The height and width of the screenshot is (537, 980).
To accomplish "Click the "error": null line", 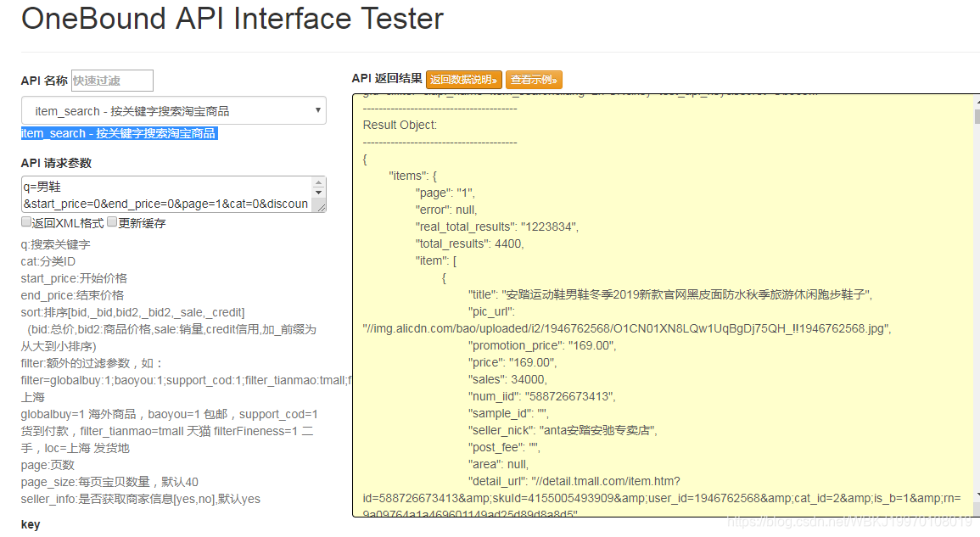I will pos(446,210).
